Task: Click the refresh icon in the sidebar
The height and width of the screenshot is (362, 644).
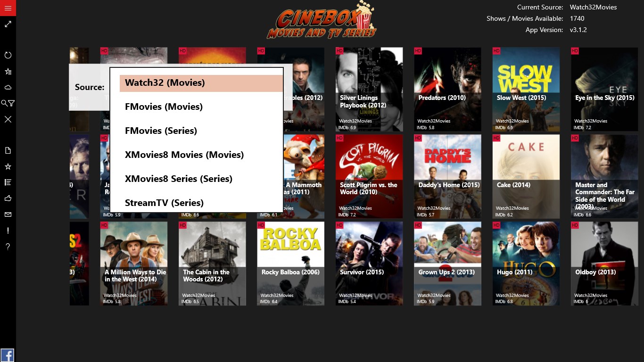Action: point(8,55)
